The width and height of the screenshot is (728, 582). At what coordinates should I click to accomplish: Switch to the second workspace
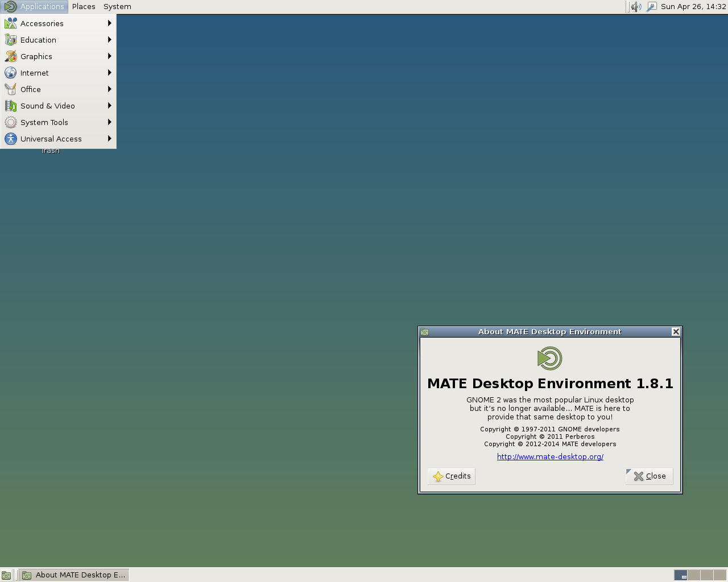(694, 575)
